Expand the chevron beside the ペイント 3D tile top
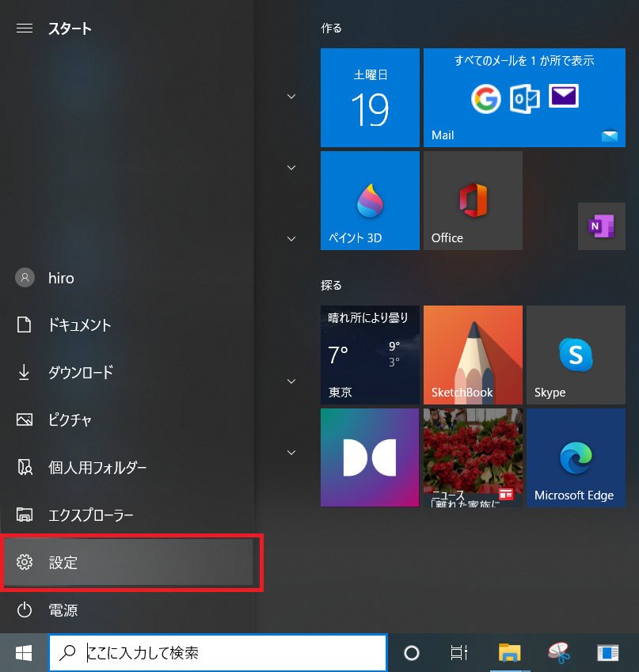This screenshot has height=672, width=639. coord(291,168)
